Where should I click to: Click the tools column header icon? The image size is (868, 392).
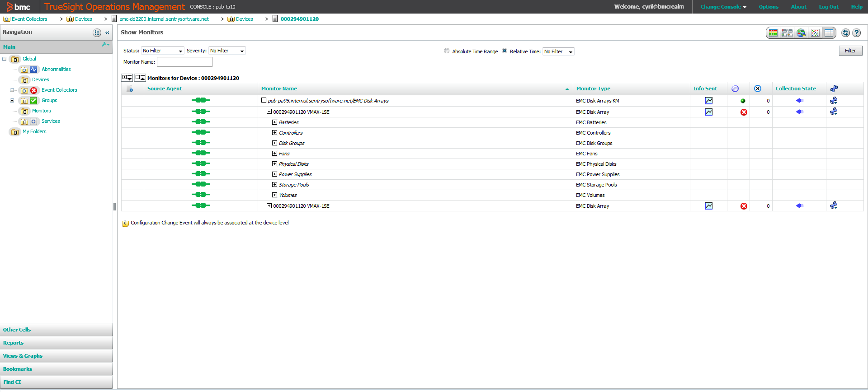pyautogui.click(x=834, y=89)
